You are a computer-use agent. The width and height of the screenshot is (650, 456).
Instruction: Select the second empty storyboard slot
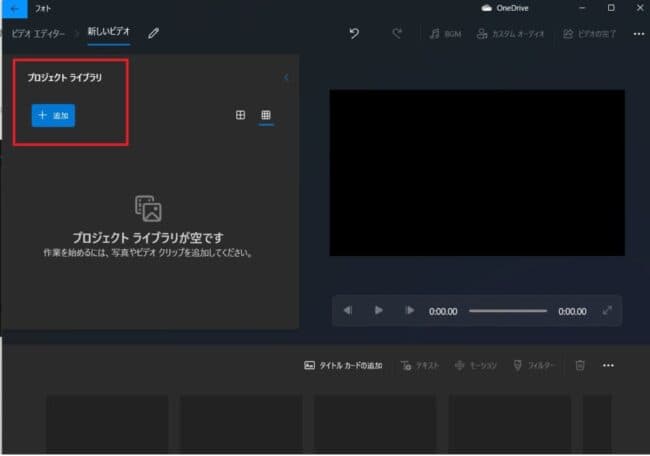pyautogui.click(x=241, y=424)
